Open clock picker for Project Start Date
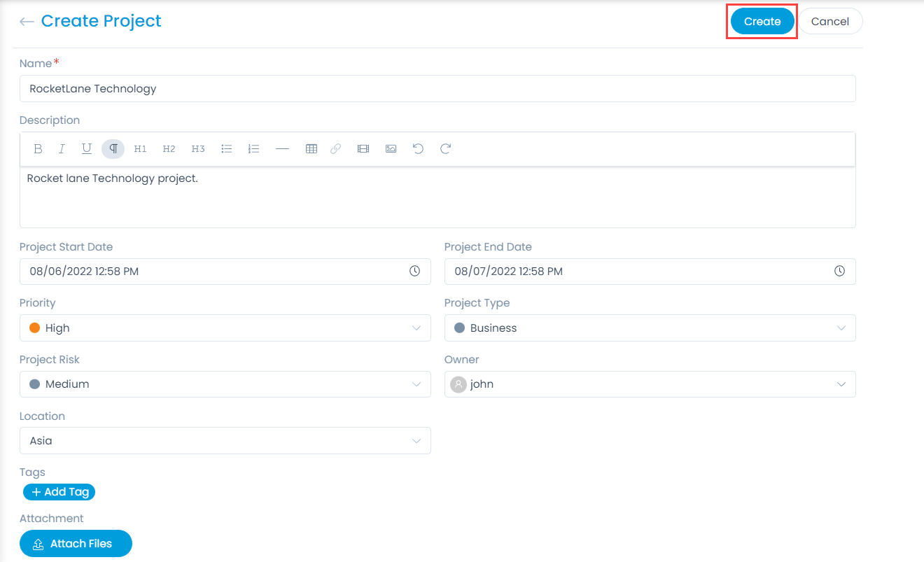The image size is (924, 562). (414, 271)
